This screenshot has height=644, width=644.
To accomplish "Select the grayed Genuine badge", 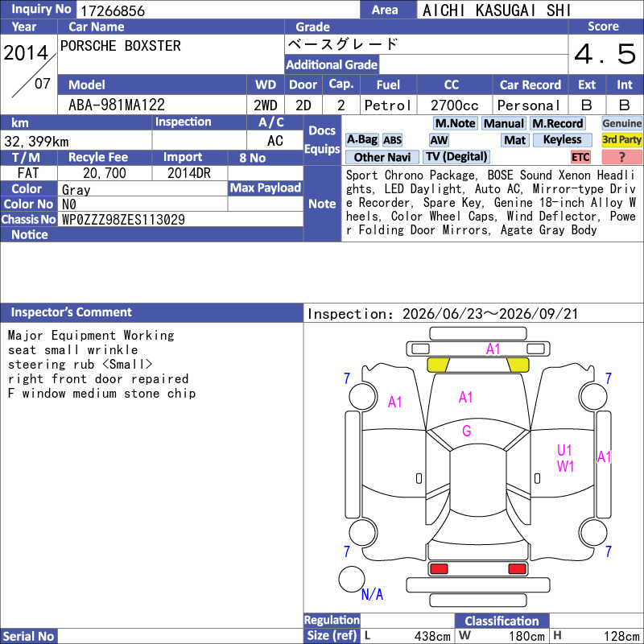I will click(x=621, y=123).
